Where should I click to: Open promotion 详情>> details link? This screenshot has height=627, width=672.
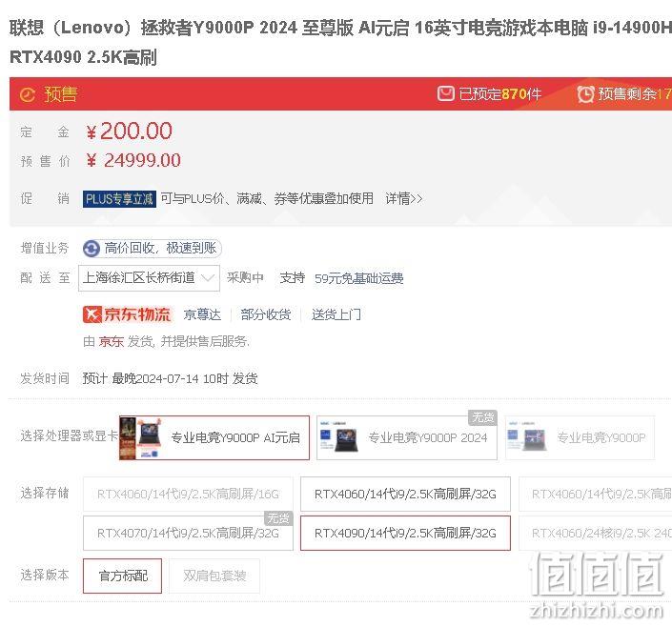coord(404,198)
